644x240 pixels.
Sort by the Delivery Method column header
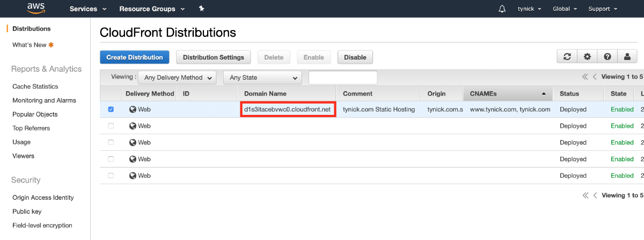click(x=150, y=93)
